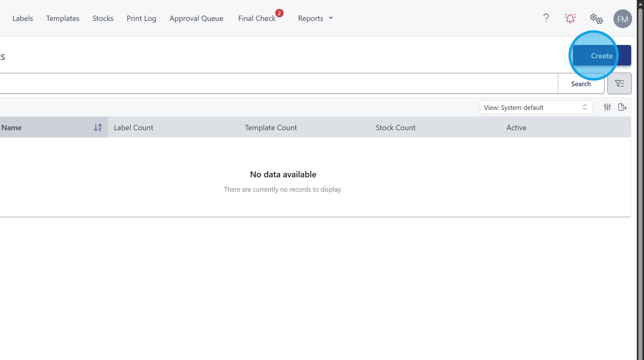Open notifications bell icon
The width and height of the screenshot is (644, 360).
(x=570, y=18)
